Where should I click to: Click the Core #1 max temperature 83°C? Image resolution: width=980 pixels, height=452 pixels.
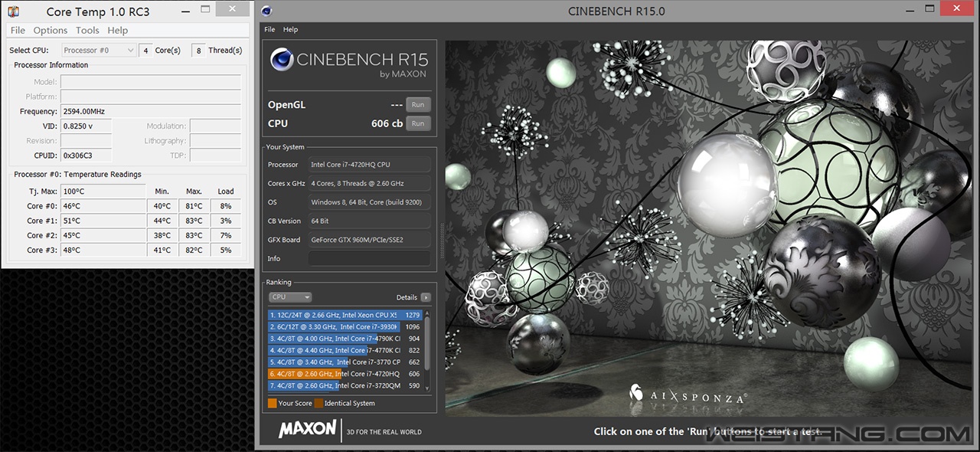click(194, 221)
